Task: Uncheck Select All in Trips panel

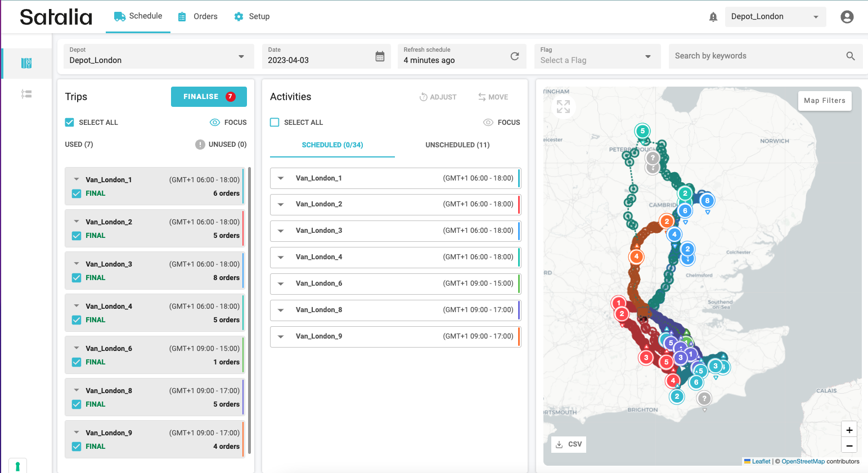Action: (70, 123)
